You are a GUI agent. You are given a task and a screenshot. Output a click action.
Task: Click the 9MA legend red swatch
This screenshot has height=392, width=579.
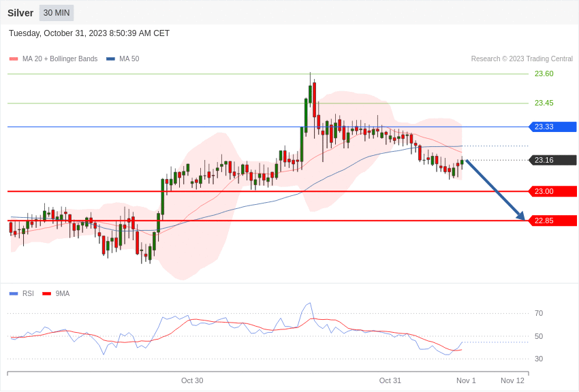click(x=46, y=293)
